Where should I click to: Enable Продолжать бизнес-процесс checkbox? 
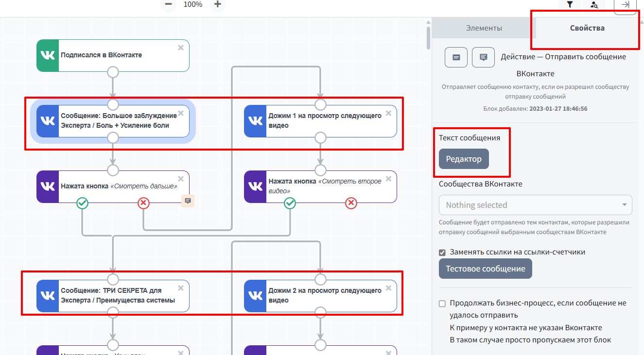[442, 304]
